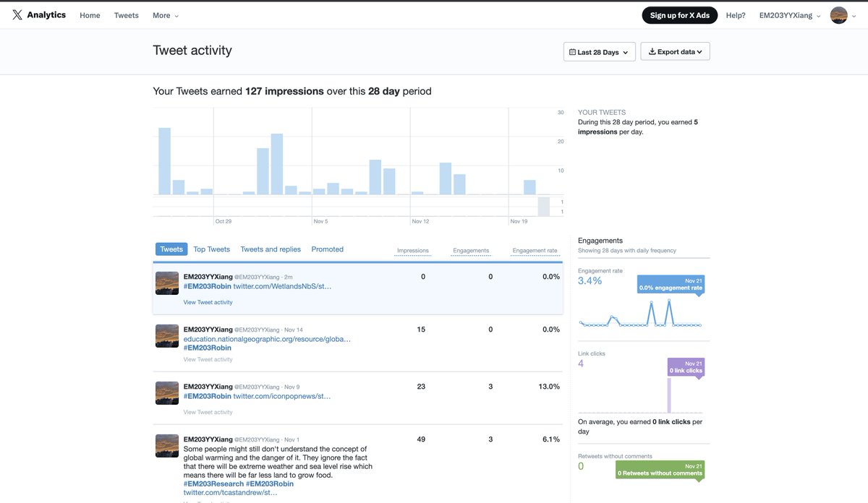Click the download icon on Export data

tap(652, 52)
